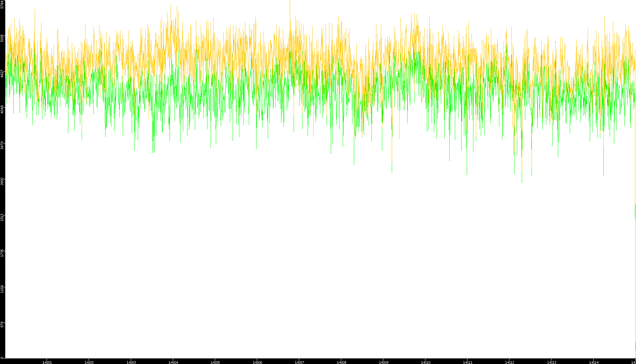Click the 14:12 time axis label
636x364 pixels.
510,362
